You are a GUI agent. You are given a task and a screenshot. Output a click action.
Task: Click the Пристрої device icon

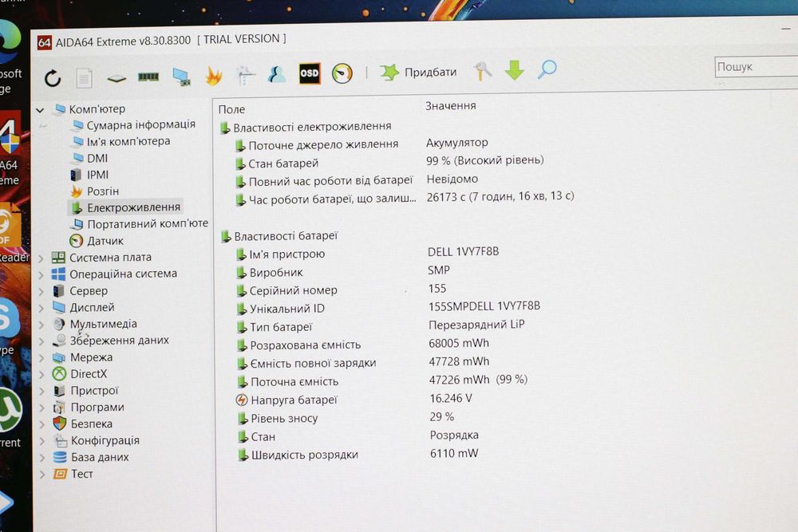(59, 391)
